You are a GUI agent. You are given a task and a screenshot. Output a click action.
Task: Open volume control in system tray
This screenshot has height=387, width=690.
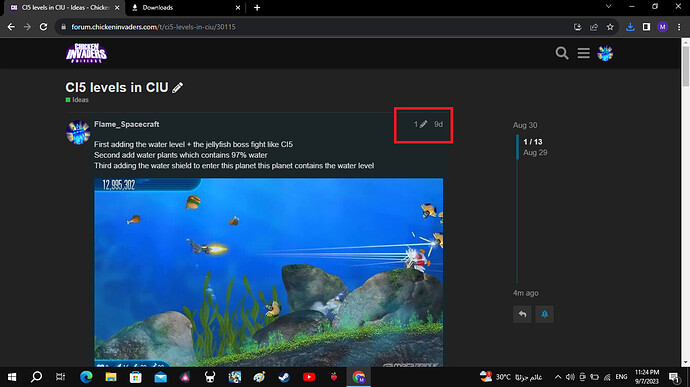coord(570,377)
